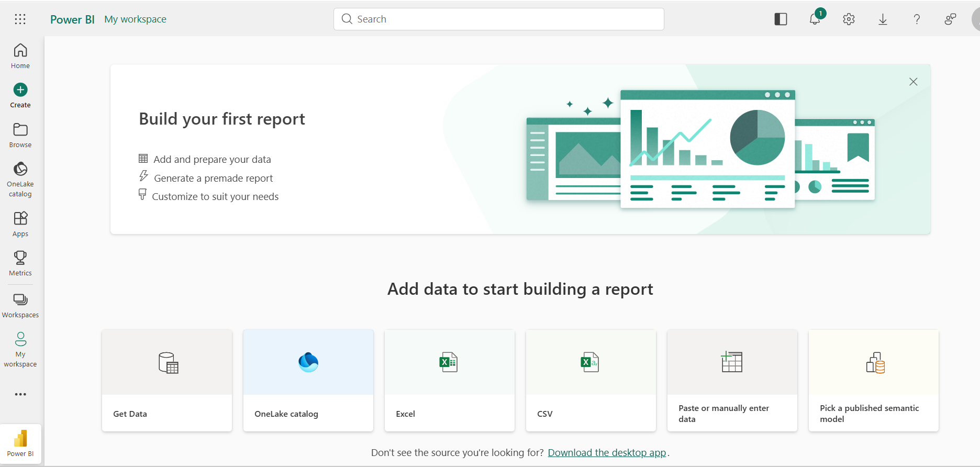Open the Workspaces pane
This screenshot has width=980, height=467.
(x=20, y=306)
